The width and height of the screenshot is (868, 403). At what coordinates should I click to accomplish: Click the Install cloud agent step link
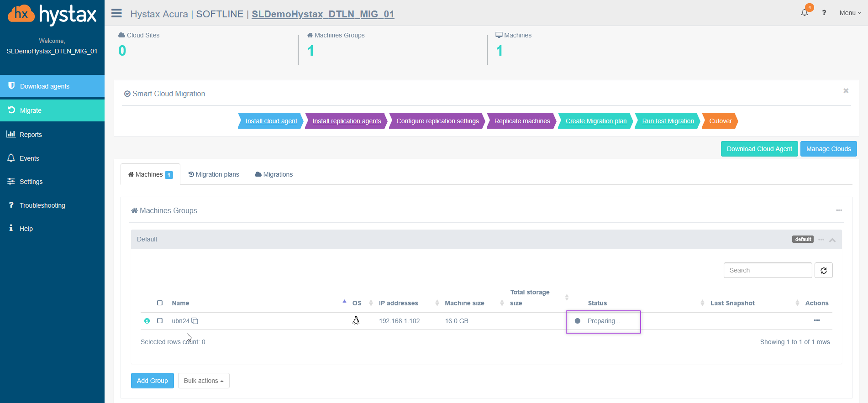271,121
